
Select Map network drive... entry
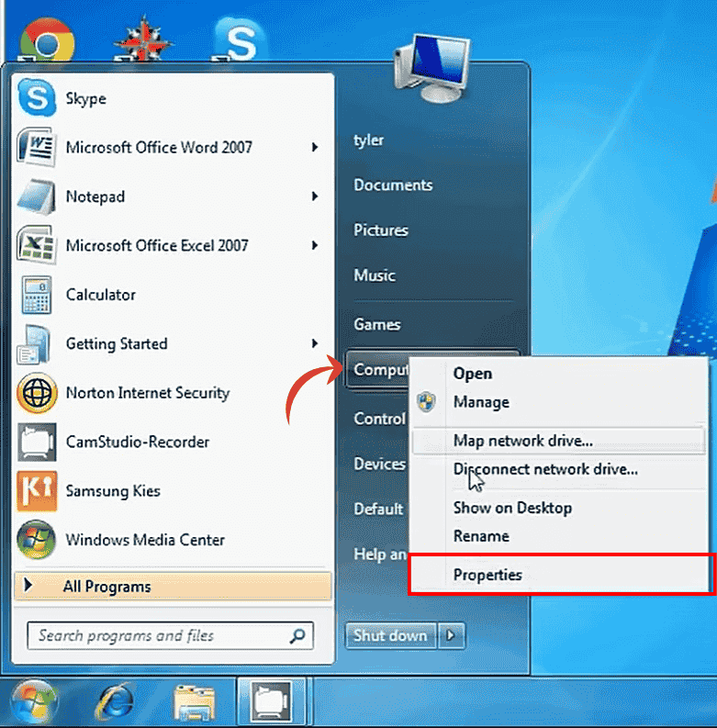click(x=559, y=441)
